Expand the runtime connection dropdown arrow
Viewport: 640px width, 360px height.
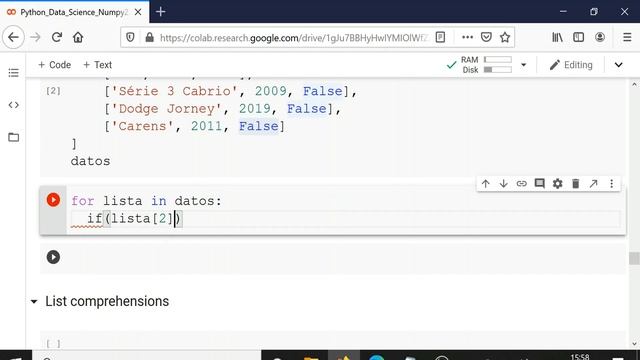523,65
